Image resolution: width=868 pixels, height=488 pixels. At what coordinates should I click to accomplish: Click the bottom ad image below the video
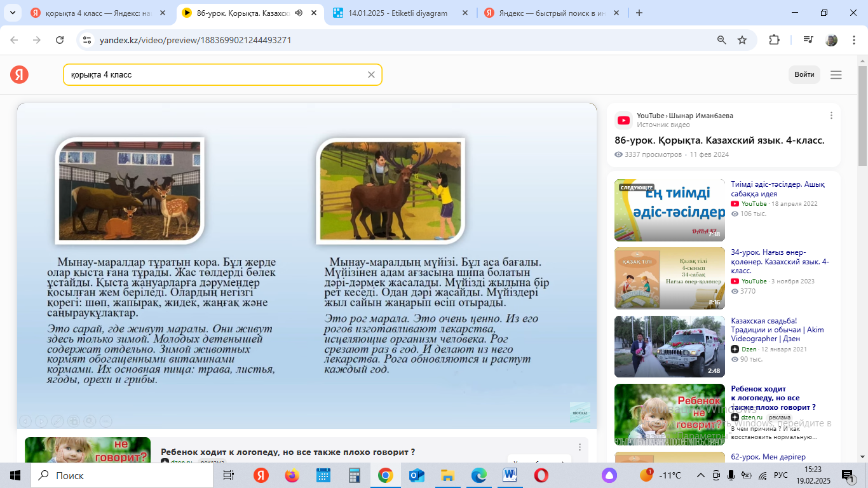point(88,450)
